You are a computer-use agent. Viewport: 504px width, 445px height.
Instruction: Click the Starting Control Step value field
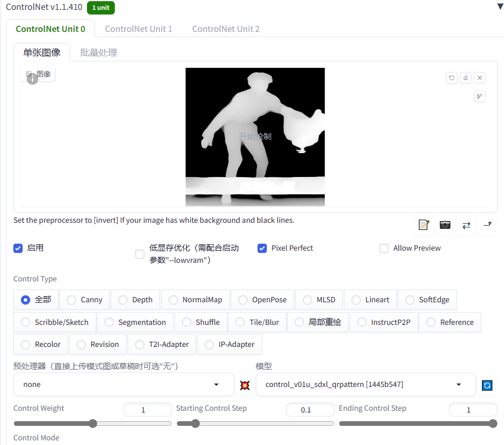click(x=310, y=410)
